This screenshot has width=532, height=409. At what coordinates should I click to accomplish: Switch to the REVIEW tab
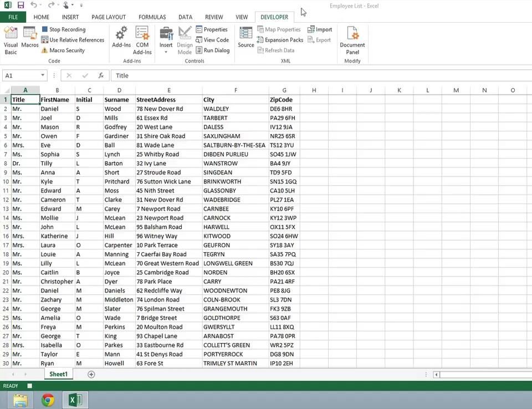coord(214,17)
